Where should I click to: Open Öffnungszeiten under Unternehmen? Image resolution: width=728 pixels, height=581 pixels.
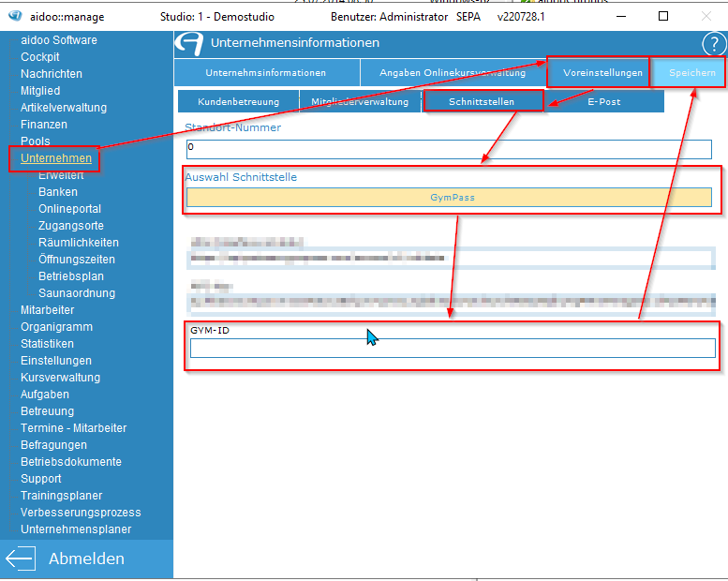[x=77, y=260]
